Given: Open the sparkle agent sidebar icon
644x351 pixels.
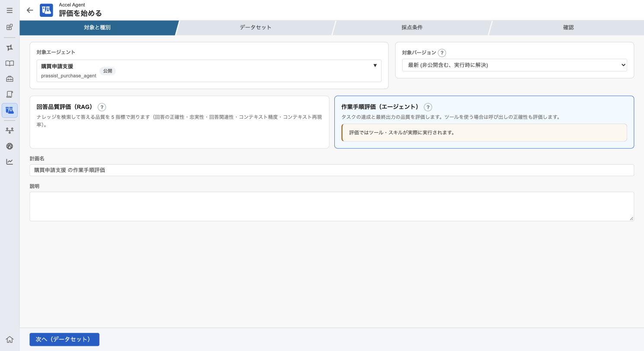Looking at the screenshot, I should pos(10,48).
